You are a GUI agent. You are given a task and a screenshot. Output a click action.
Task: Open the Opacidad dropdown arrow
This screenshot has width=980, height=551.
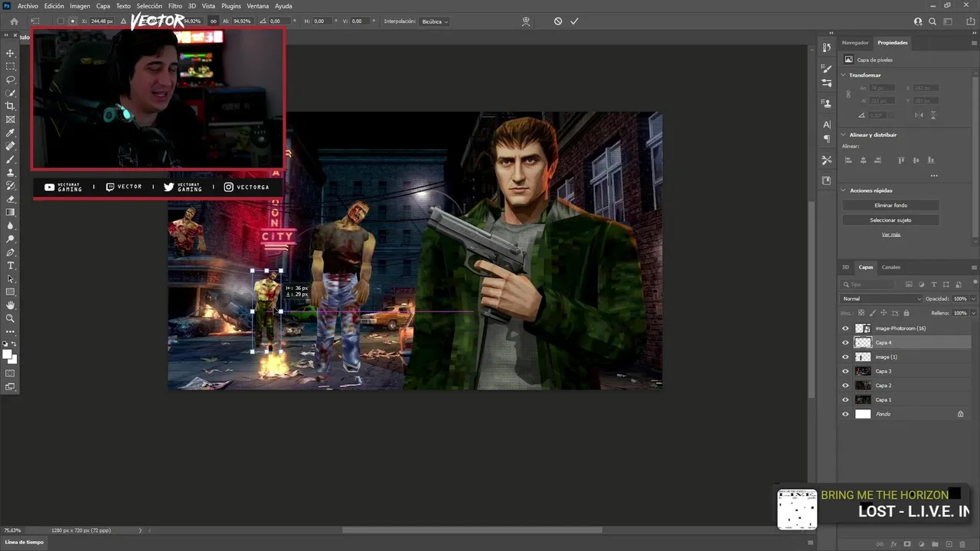(x=973, y=298)
